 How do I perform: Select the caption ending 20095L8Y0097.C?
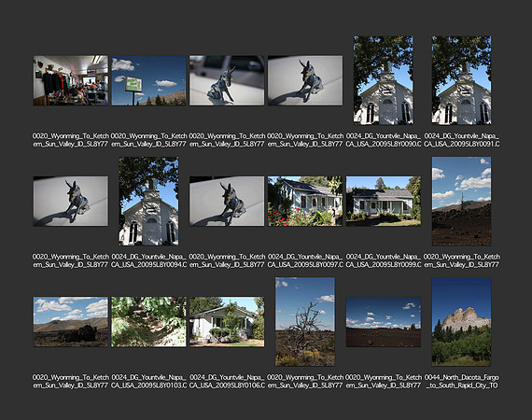point(305,260)
